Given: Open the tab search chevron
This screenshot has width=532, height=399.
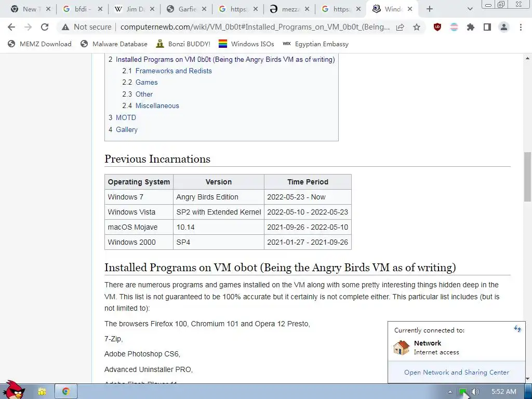Looking at the screenshot, I should tap(470, 9).
